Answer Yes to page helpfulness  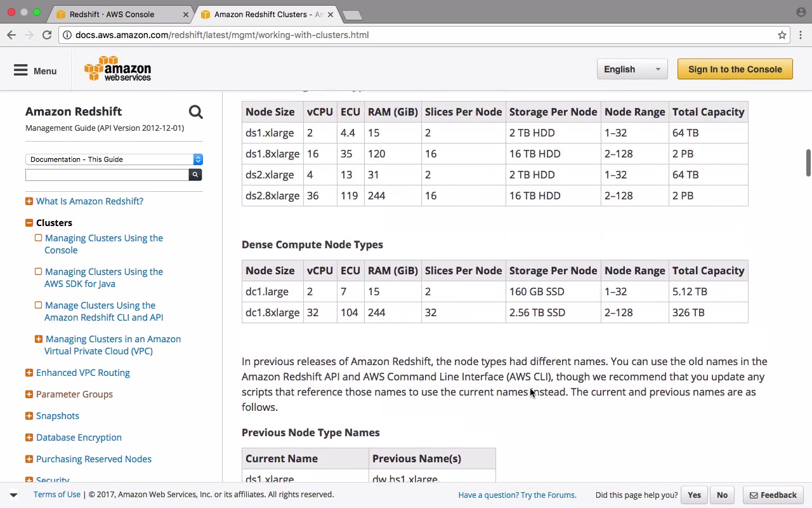tap(694, 495)
